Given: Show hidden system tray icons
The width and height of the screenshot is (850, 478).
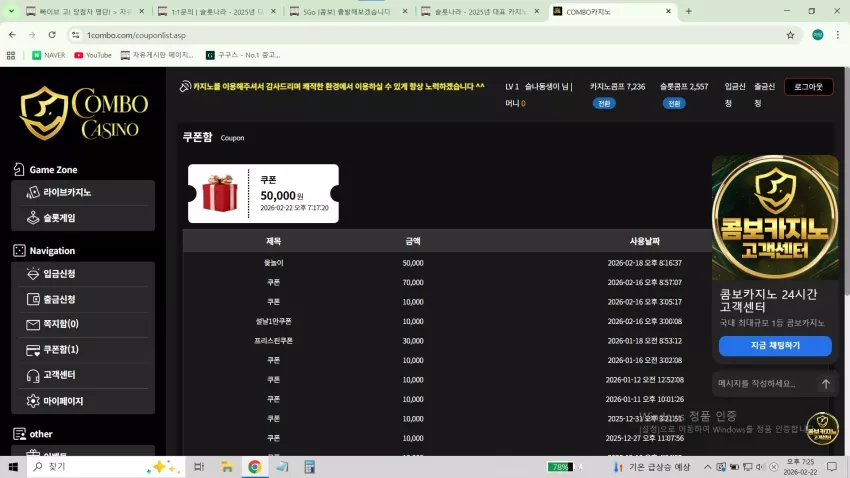Looking at the screenshot, I should (707, 467).
